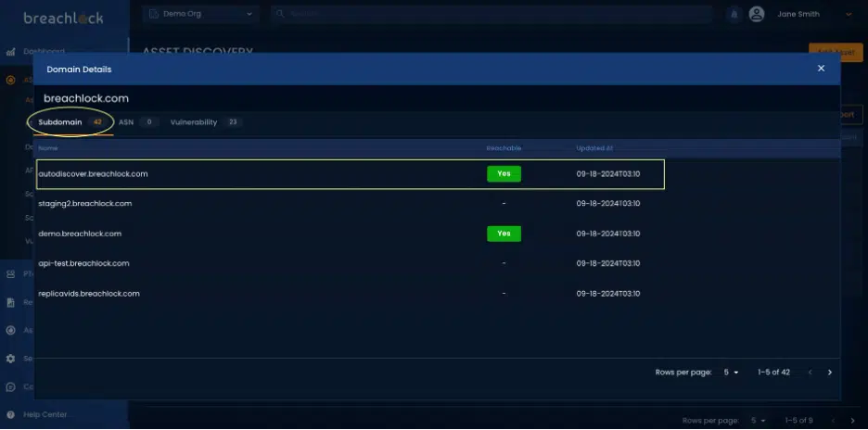Switch to the Vulnerability tab

(x=206, y=122)
